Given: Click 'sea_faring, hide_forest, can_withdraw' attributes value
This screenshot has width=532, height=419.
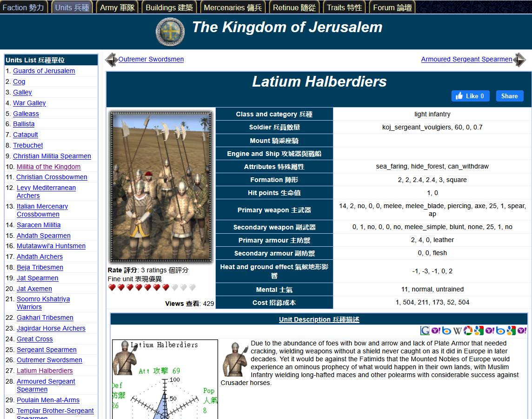Looking at the screenshot, I should click(432, 166).
